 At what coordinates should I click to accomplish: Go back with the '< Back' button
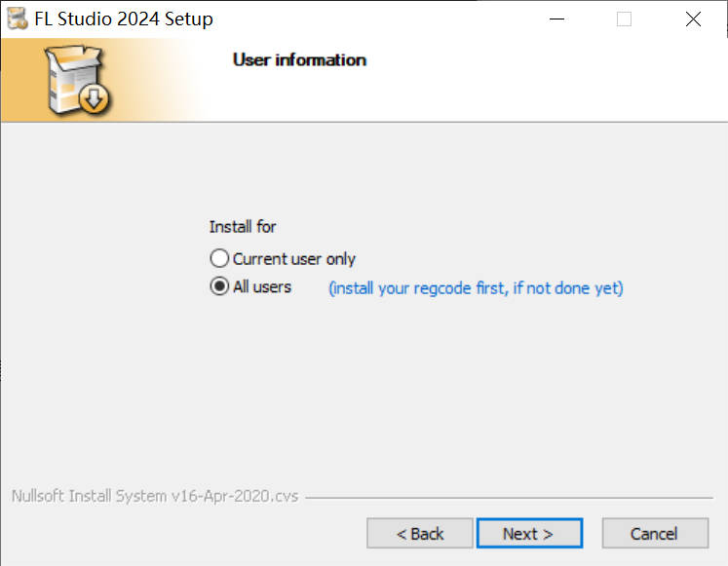point(420,534)
